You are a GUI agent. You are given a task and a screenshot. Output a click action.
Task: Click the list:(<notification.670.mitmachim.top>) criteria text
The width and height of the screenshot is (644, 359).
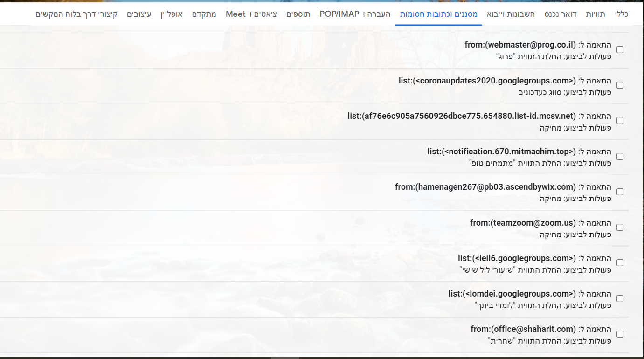pos(502,152)
